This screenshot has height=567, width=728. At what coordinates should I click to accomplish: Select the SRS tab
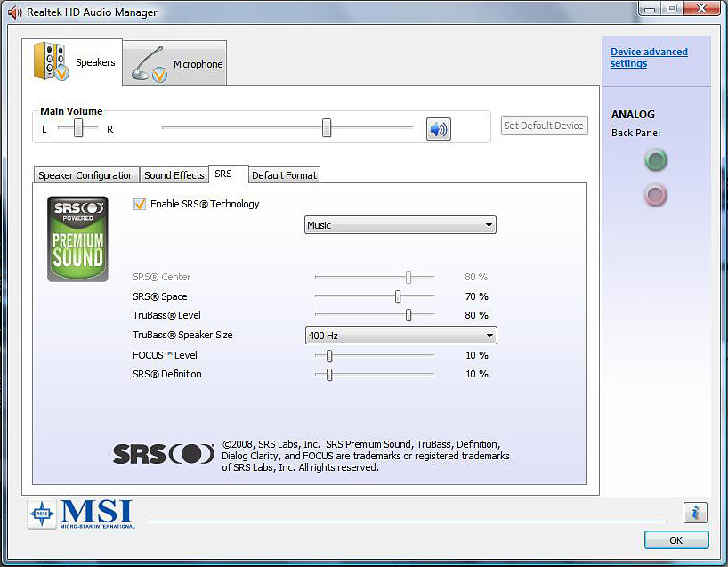(x=228, y=174)
